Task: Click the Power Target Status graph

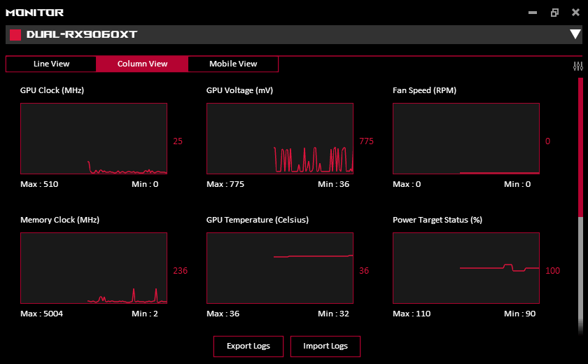Action: point(466,268)
